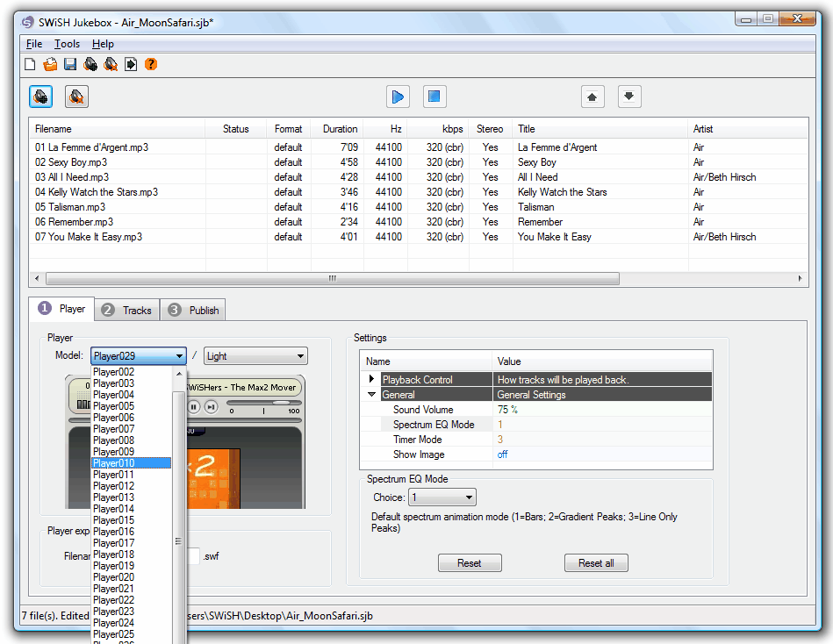This screenshot has width=833, height=644.
Task: Open the Tools menu
Action: coord(67,44)
